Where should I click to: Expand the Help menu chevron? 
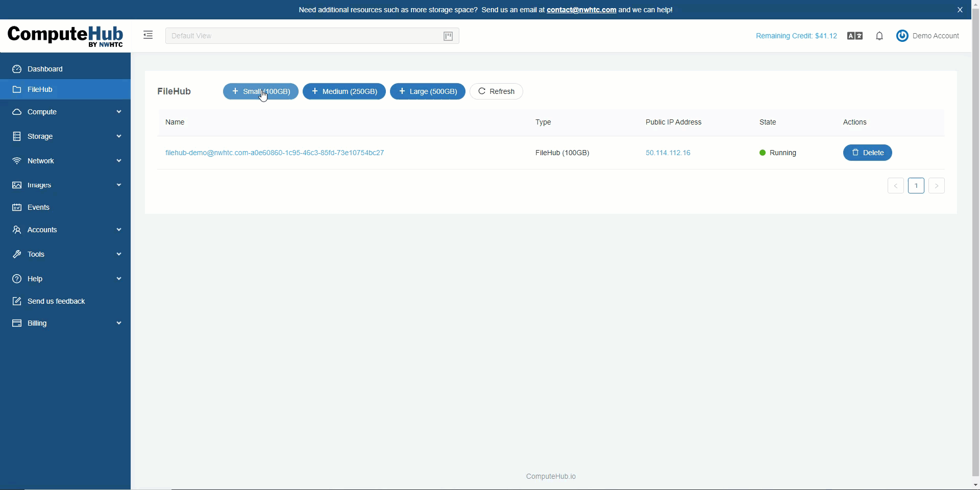click(119, 279)
